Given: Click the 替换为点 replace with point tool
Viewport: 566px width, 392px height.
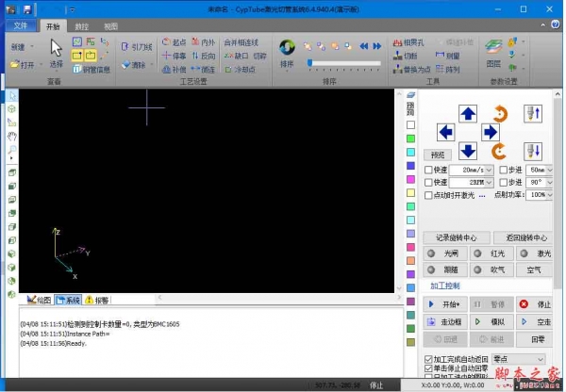Looking at the screenshot, I should (x=412, y=69).
